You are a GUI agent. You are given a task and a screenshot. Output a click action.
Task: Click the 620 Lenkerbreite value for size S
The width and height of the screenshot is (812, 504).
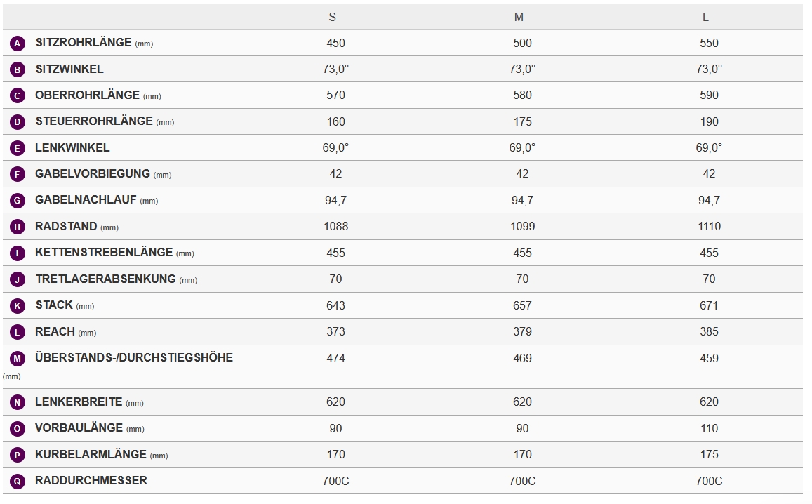pyautogui.click(x=335, y=402)
